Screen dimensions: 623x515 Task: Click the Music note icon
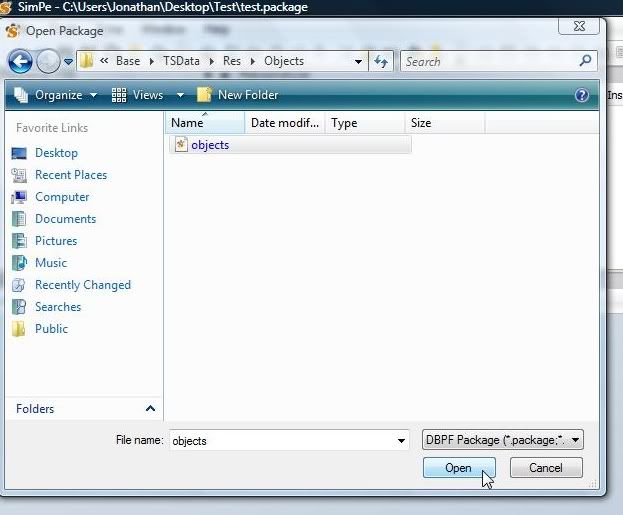[19, 263]
